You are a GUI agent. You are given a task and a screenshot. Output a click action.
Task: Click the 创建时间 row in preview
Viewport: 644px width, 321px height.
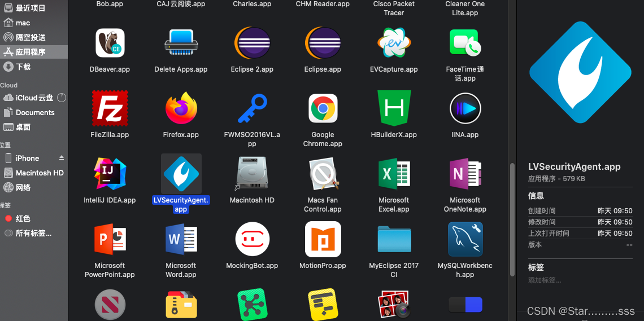click(580, 211)
